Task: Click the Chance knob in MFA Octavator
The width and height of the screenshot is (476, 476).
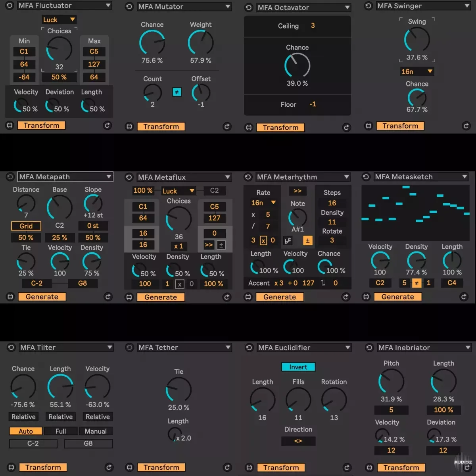Action: pyautogui.click(x=297, y=65)
